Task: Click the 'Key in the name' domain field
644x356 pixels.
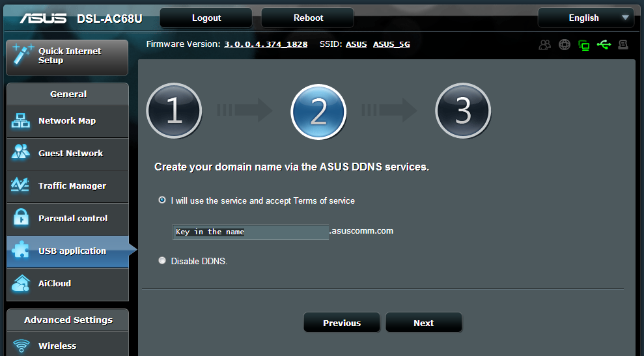Action: pyautogui.click(x=251, y=232)
